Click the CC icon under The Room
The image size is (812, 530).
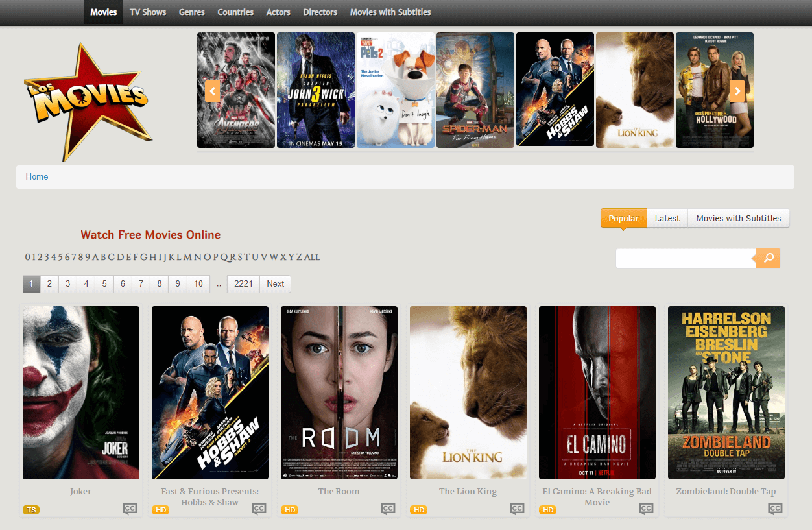click(388, 509)
